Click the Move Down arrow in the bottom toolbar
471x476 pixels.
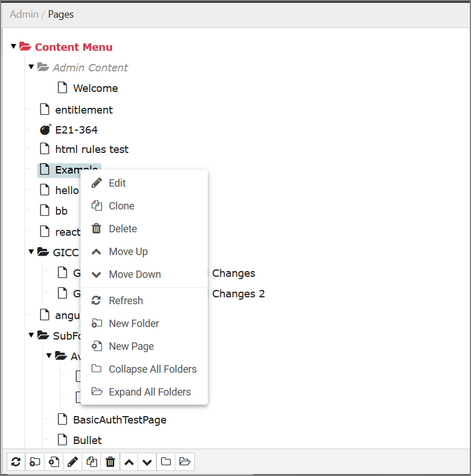(147, 462)
